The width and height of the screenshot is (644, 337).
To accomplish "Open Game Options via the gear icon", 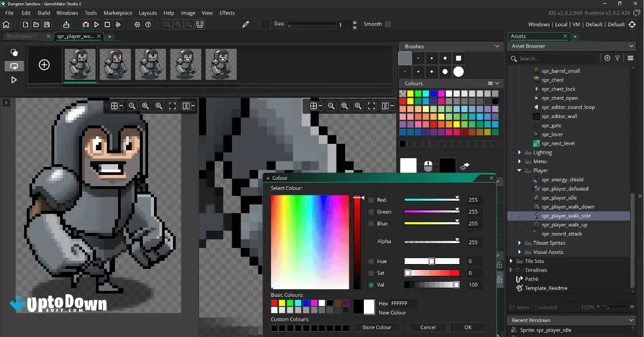I will (137, 24).
